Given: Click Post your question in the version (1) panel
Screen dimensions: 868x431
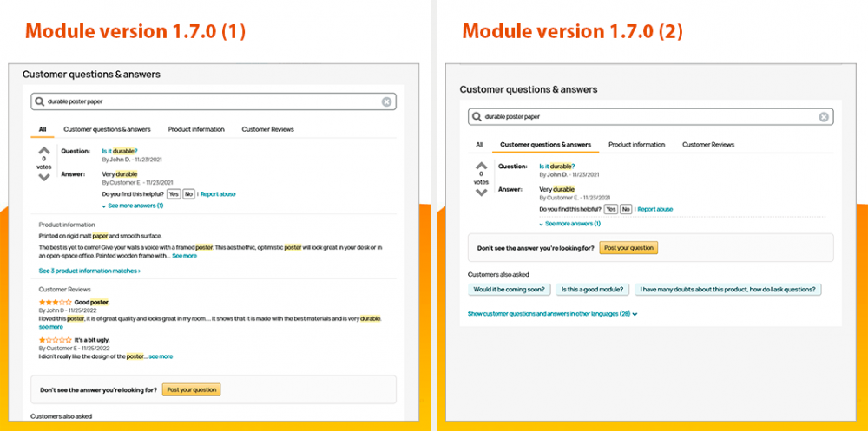Looking at the screenshot, I should [192, 389].
